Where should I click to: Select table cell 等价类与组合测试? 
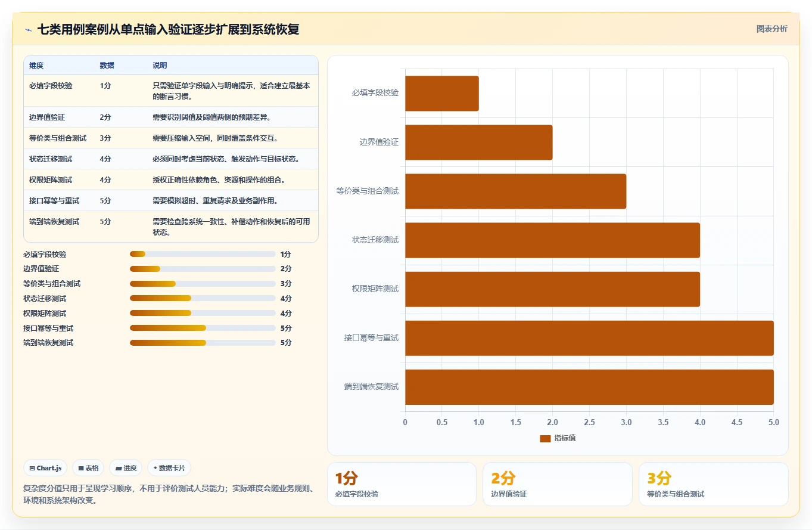pos(58,138)
